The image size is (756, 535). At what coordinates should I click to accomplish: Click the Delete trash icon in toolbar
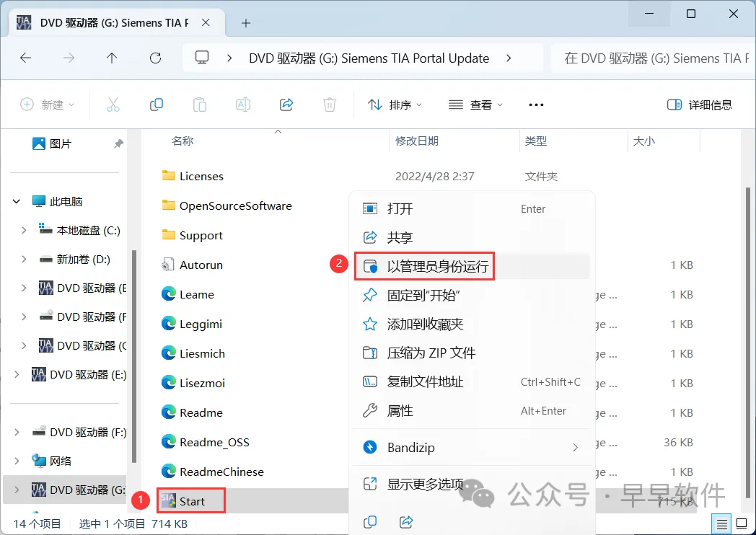pos(329,105)
